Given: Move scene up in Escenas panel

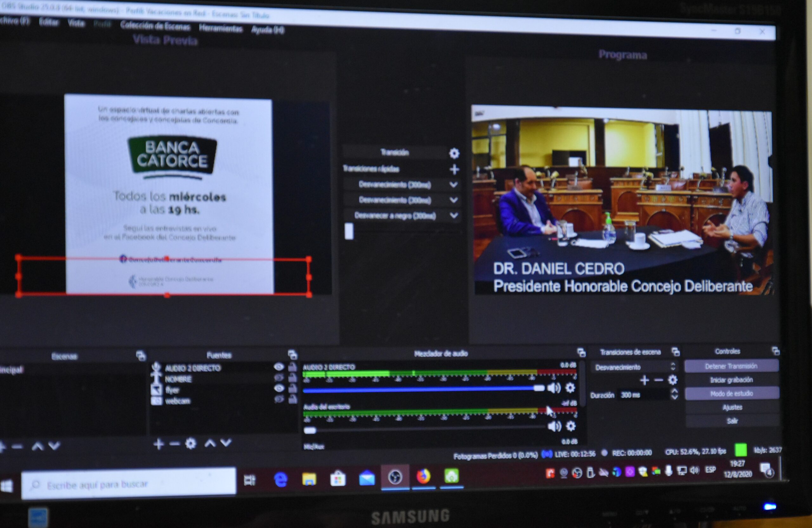Looking at the screenshot, I should coord(37,446).
